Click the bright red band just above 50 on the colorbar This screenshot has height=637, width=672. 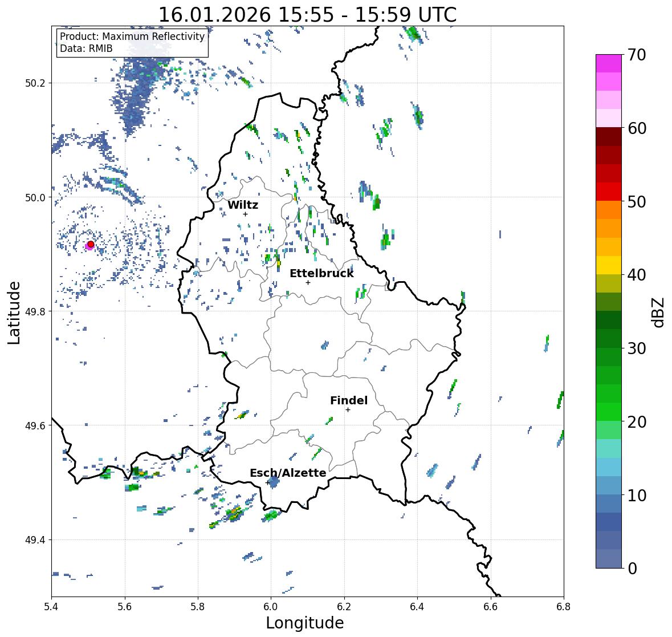[x=609, y=192]
